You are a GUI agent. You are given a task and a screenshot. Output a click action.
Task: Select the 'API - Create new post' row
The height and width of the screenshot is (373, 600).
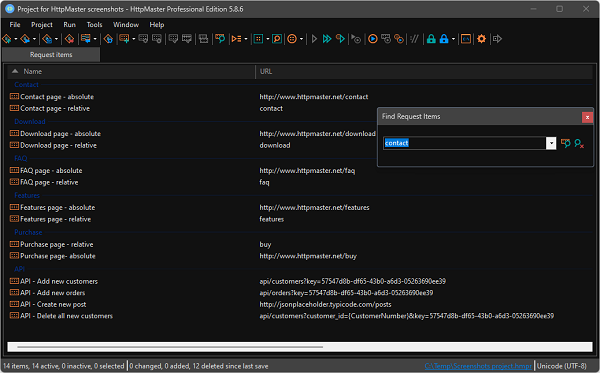coord(300,305)
